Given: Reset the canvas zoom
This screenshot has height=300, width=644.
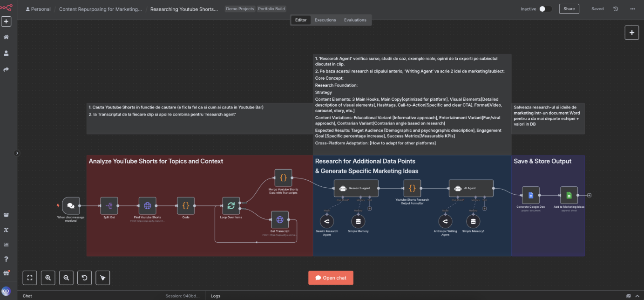Looking at the screenshot, I should [84, 278].
